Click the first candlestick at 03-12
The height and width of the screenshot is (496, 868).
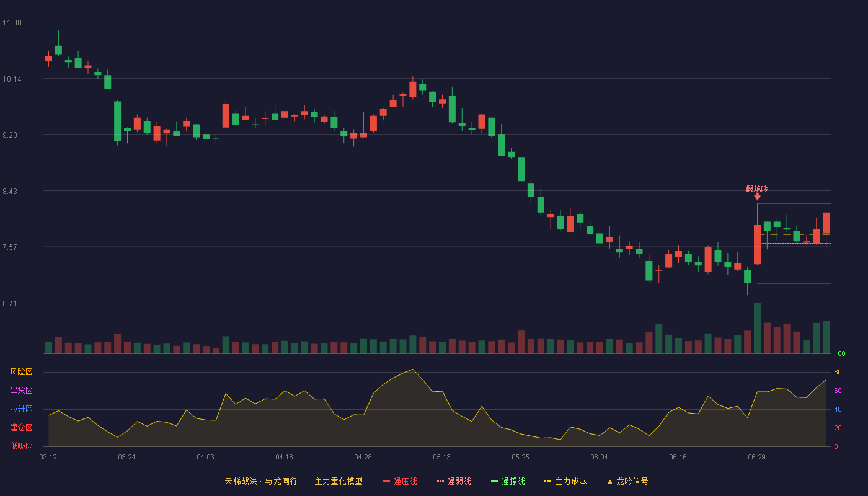click(x=48, y=58)
